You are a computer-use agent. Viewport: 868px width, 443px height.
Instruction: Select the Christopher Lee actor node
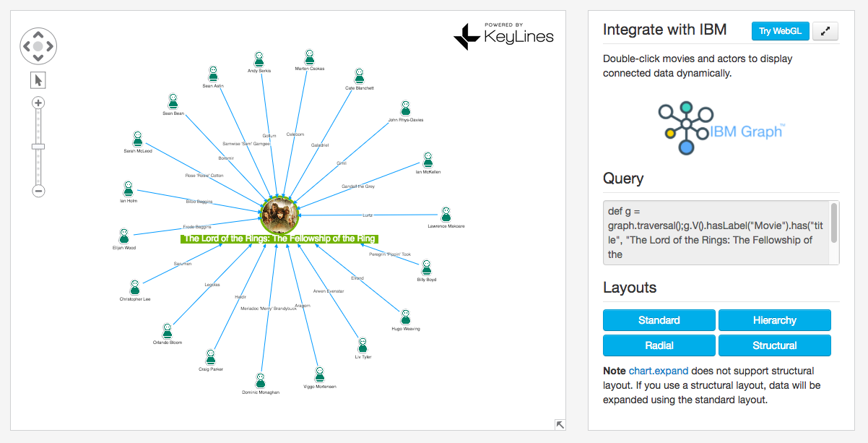point(135,288)
